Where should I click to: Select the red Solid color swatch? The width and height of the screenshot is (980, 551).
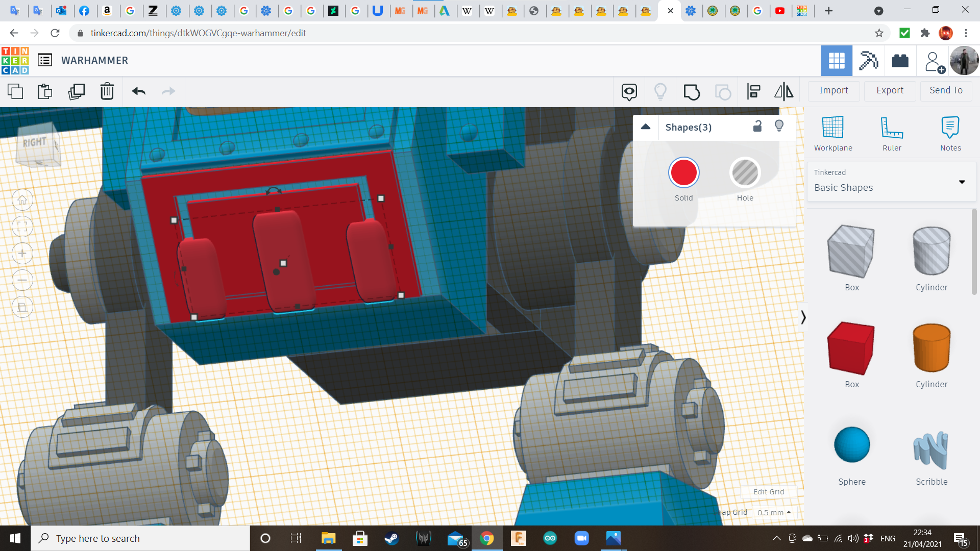(684, 172)
